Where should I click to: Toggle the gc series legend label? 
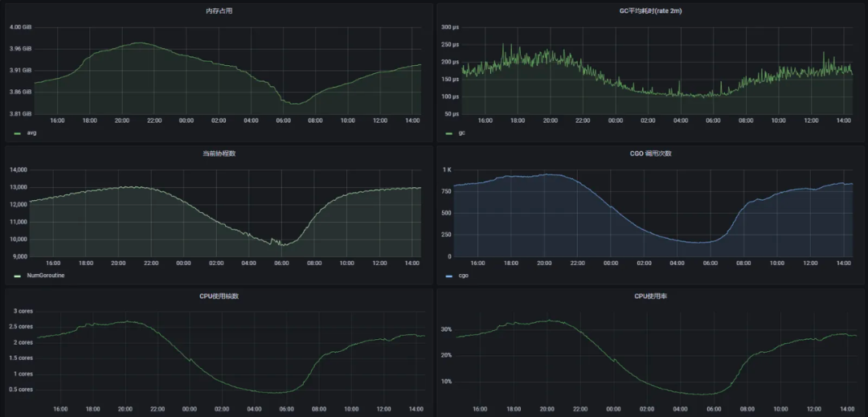coord(461,133)
